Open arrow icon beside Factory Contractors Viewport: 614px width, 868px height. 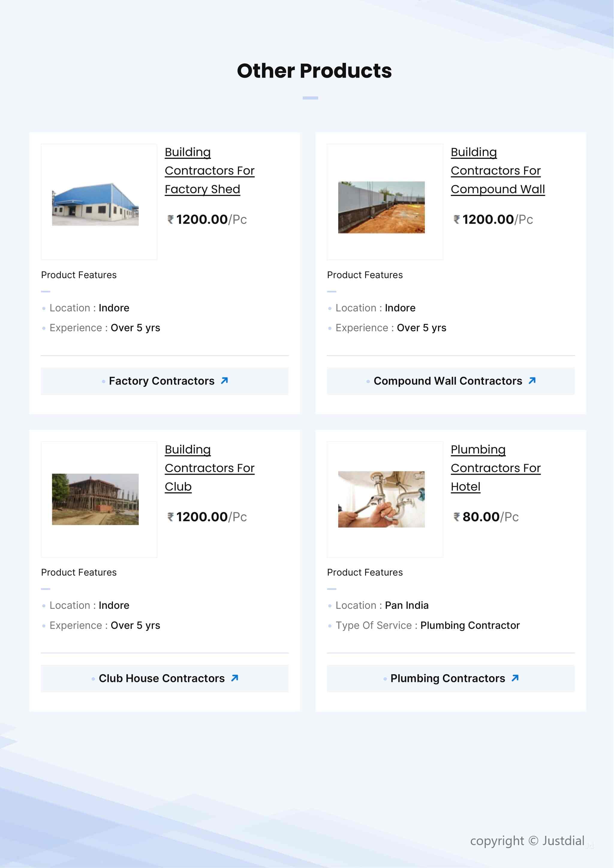[x=224, y=380]
